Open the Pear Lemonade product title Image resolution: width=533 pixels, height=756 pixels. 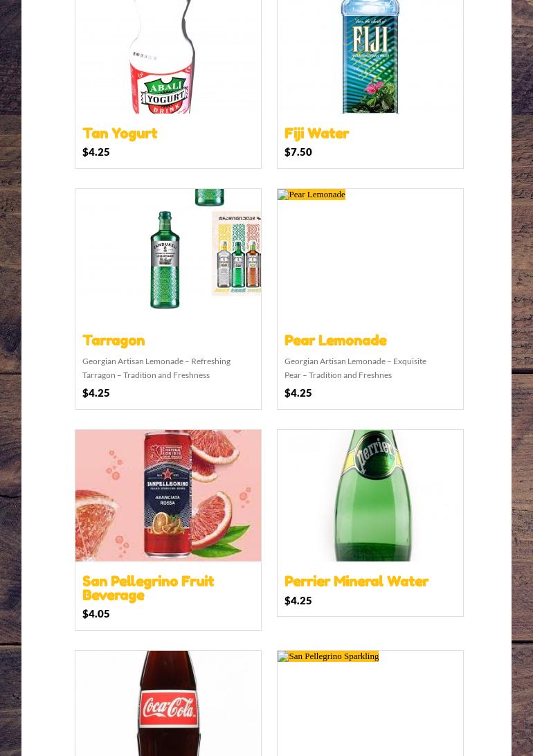coord(336,341)
